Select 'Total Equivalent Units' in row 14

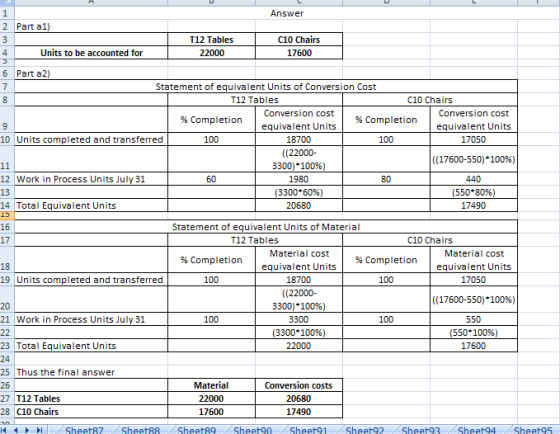tap(91, 205)
